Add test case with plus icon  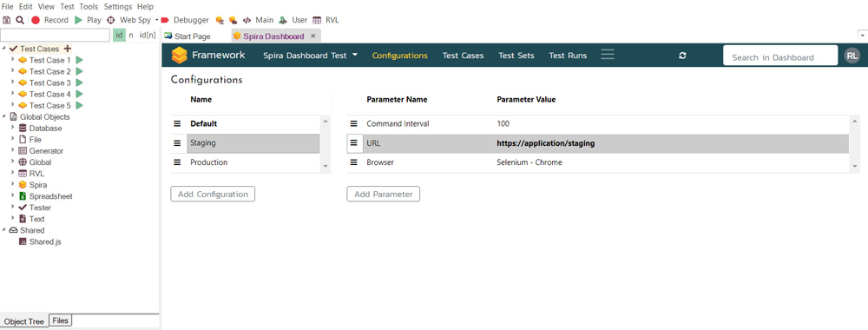(68, 49)
